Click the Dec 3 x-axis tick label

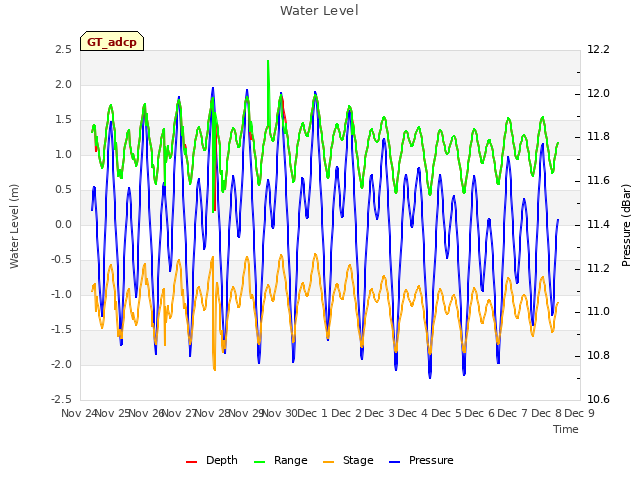click(x=380, y=413)
